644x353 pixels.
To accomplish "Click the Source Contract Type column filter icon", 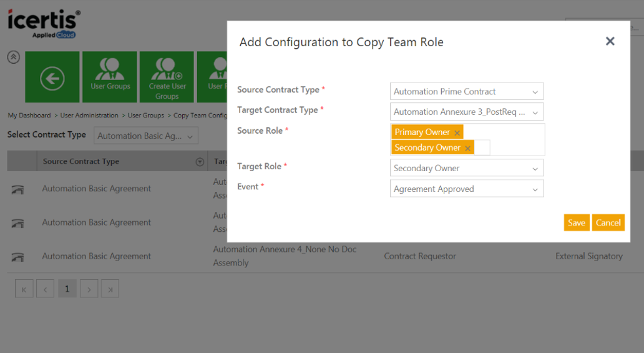I will pyautogui.click(x=200, y=162).
